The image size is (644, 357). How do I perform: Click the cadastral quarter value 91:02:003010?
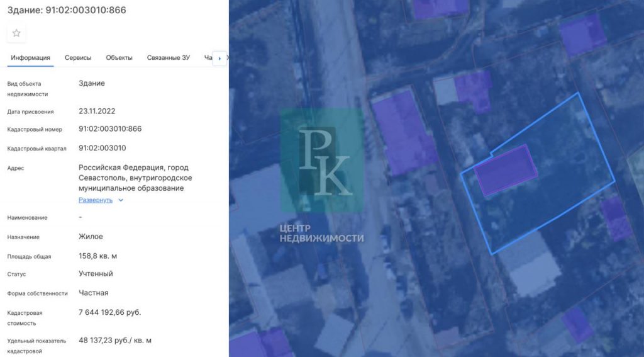(103, 149)
